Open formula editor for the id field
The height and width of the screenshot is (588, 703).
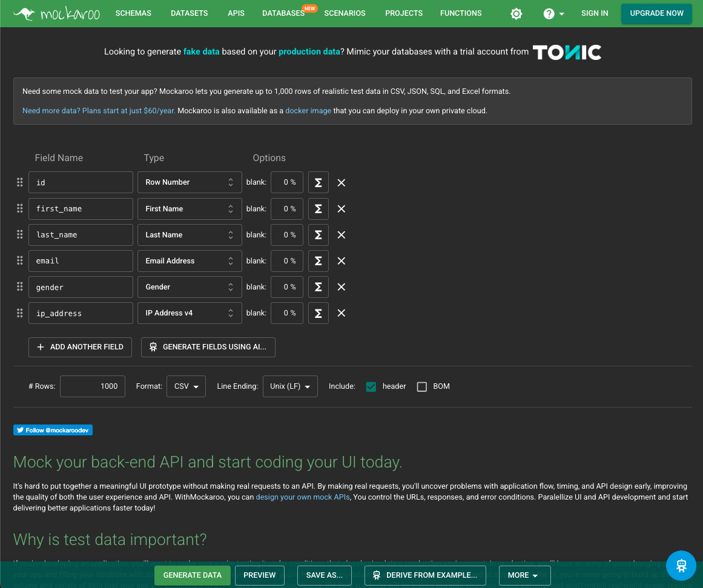coord(318,182)
